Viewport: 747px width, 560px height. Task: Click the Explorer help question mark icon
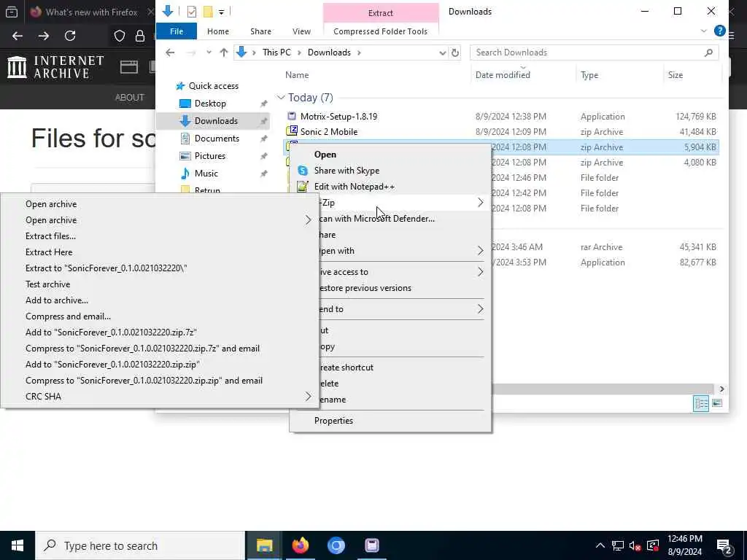coord(720,31)
